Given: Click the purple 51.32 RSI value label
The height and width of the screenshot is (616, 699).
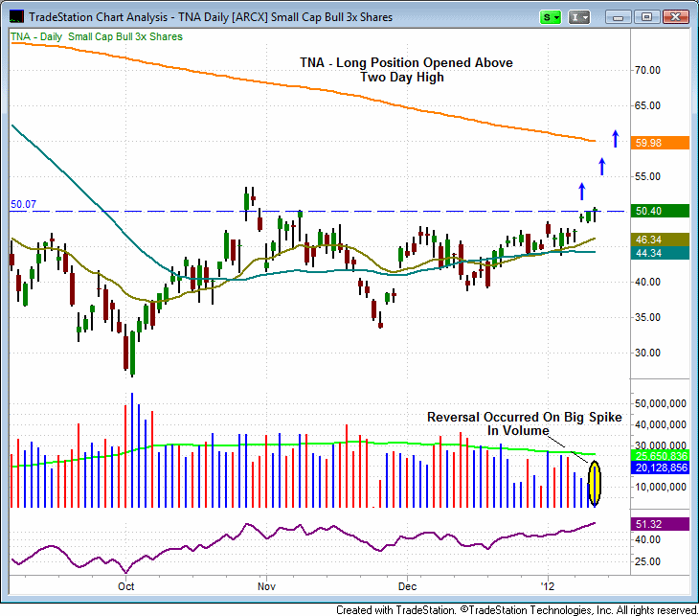Looking at the screenshot, I should (660, 524).
